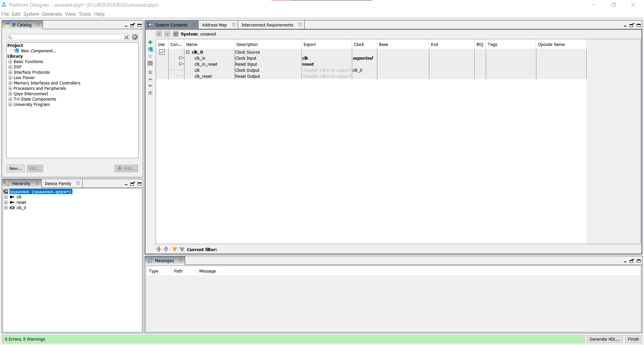644x345 pixels.
Task: Click the add new subsystem icon
Action: [150, 49]
